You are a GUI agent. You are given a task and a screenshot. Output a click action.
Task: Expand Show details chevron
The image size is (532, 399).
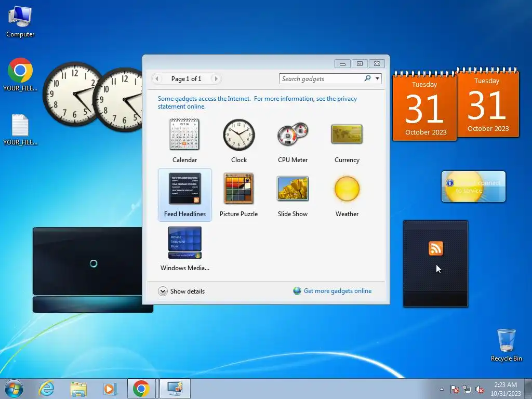click(x=163, y=291)
